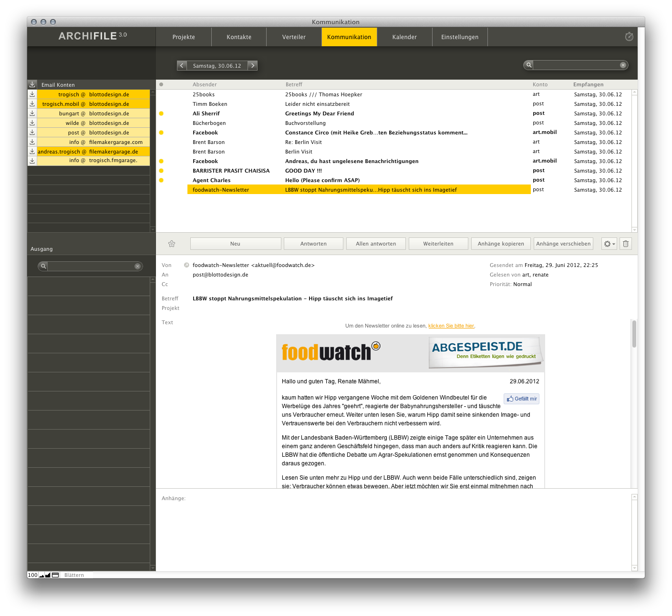
Task: Open the Projekte tab
Action: click(184, 37)
